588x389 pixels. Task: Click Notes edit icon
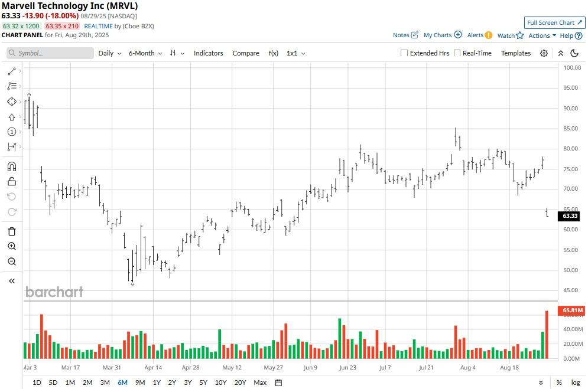[x=415, y=35]
